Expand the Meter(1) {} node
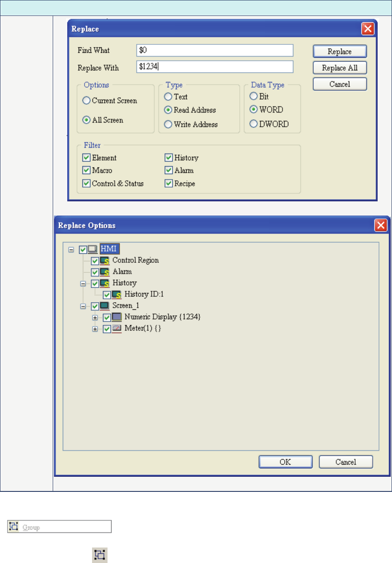Viewport: 392px width, 563px height. [x=95, y=329]
